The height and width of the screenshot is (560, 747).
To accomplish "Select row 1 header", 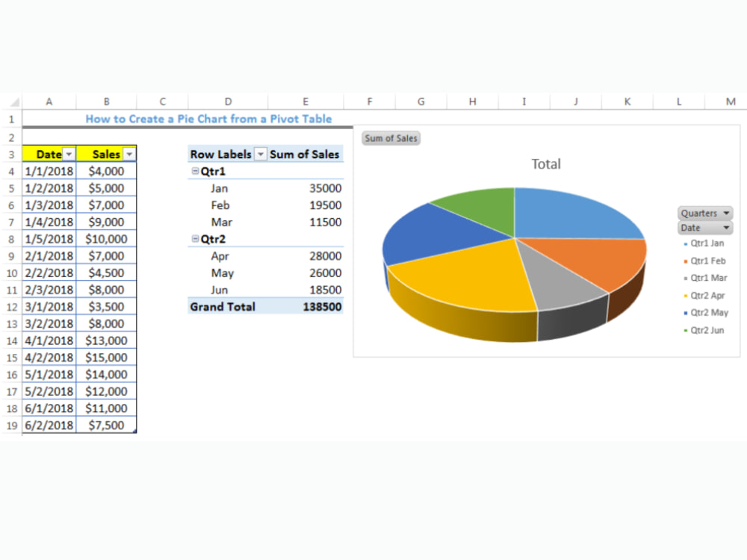I will [x=11, y=119].
